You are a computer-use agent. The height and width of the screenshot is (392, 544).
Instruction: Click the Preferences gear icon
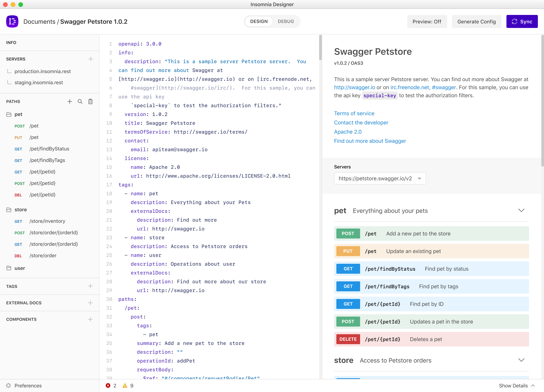(x=8, y=385)
